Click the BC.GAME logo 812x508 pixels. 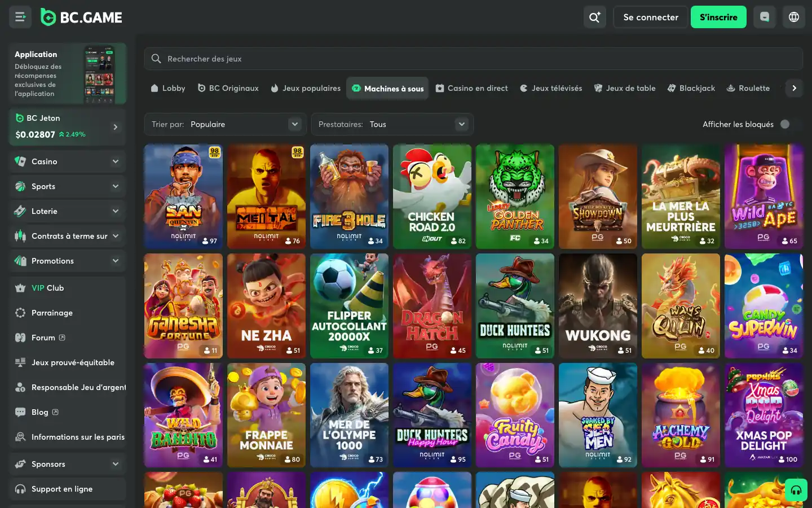point(82,17)
